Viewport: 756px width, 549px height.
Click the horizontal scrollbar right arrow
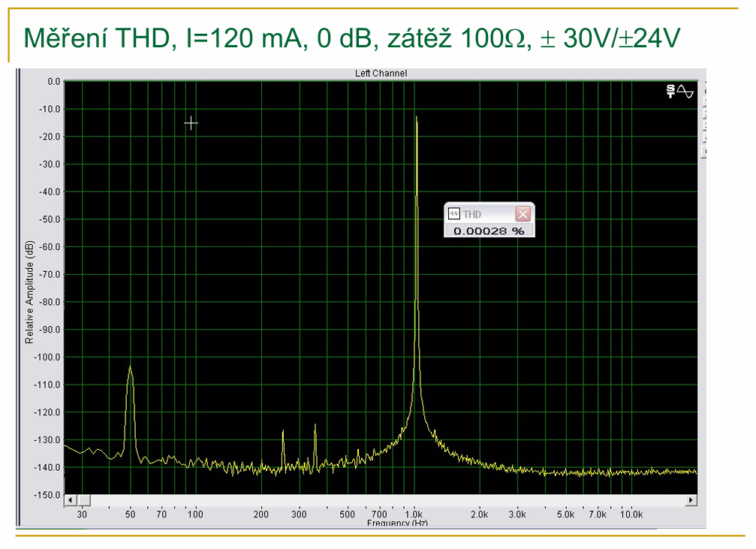pyautogui.click(x=691, y=500)
